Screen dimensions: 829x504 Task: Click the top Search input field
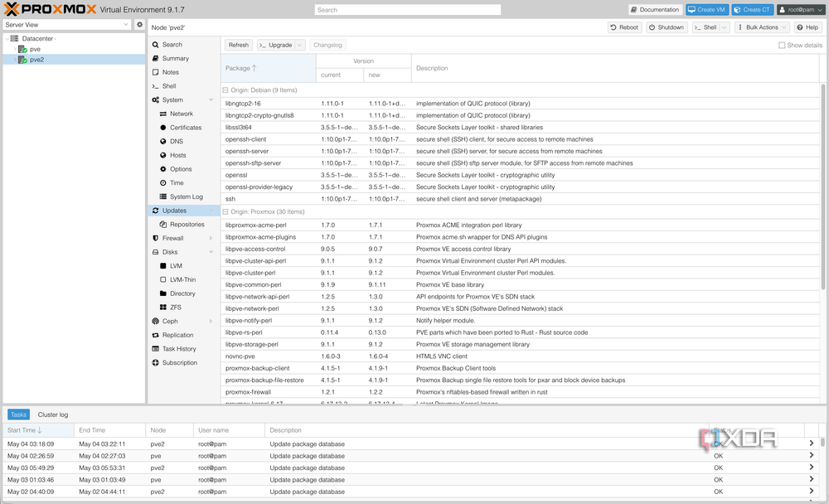coord(408,9)
